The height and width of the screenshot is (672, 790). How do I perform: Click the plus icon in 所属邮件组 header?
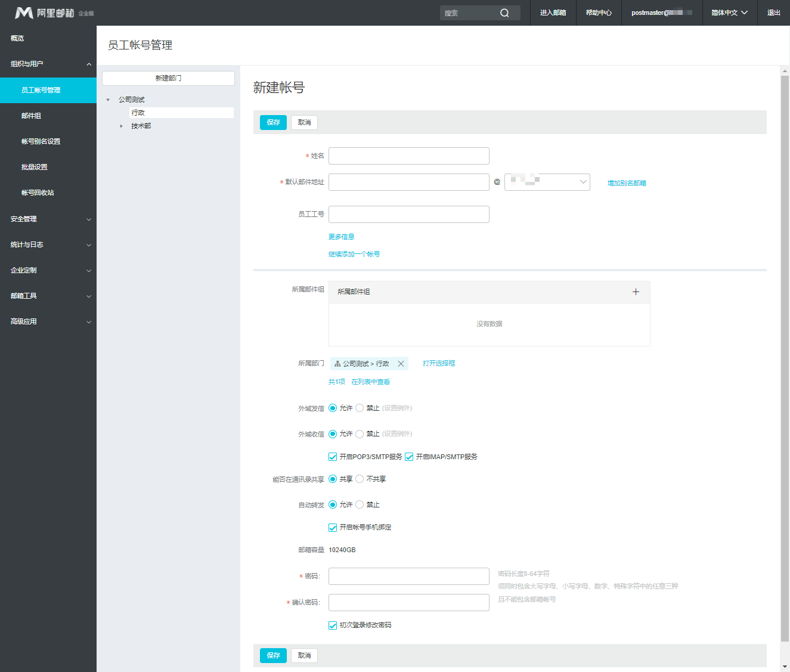636,292
